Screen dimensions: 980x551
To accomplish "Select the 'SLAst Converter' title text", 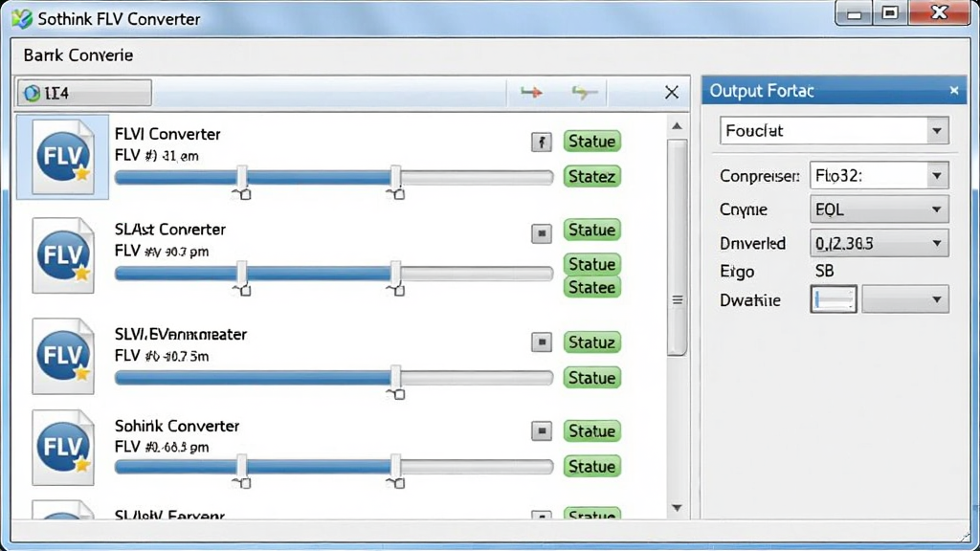I will pos(170,230).
